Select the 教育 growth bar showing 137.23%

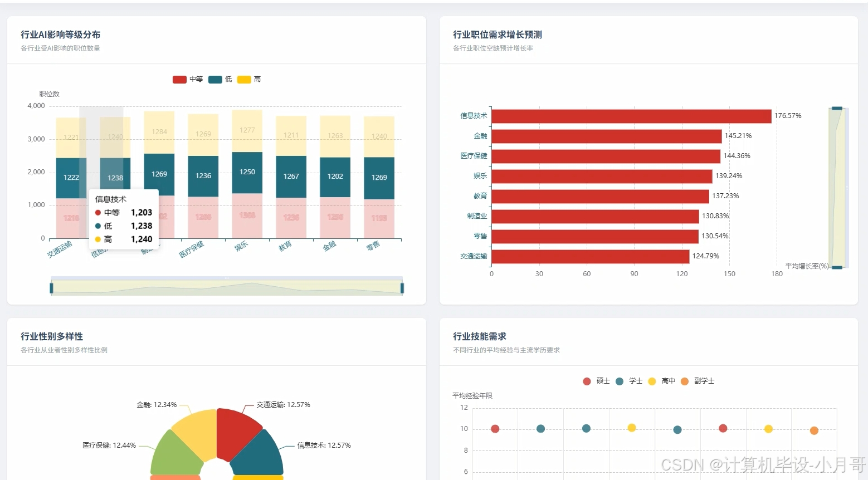pos(600,196)
